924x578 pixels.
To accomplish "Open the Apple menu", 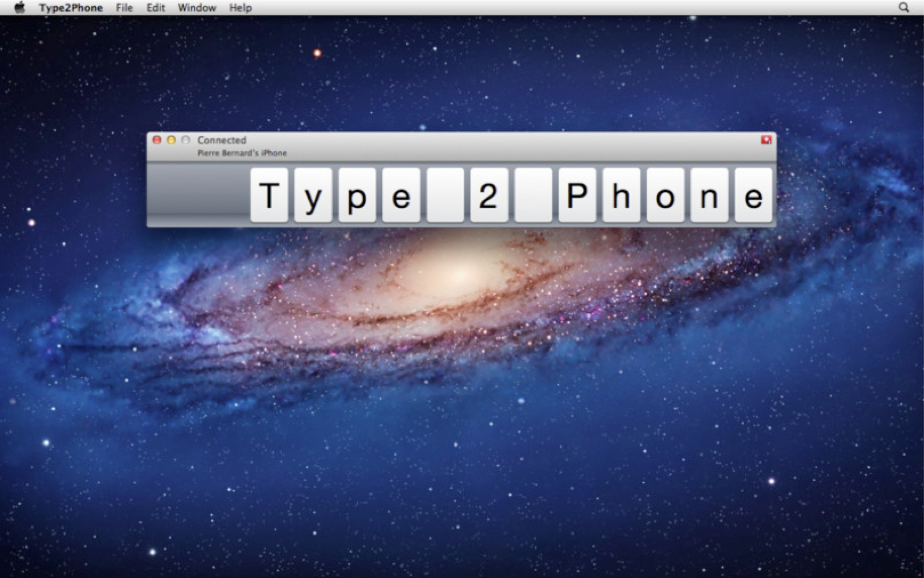I will pyautogui.click(x=19, y=7).
